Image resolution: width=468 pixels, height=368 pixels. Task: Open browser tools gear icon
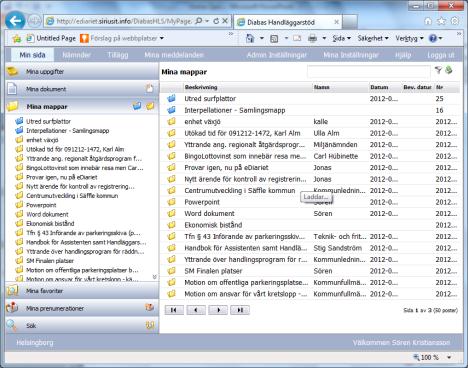click(455, 21)
